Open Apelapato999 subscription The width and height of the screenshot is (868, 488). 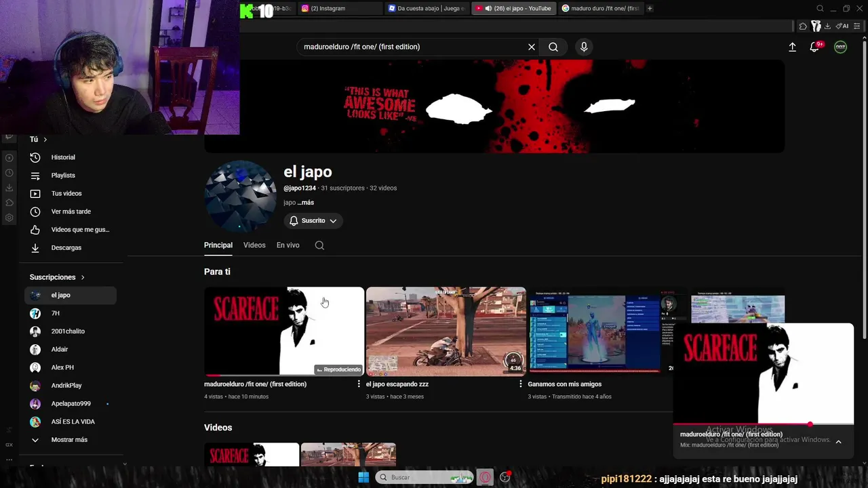point(71,403)
